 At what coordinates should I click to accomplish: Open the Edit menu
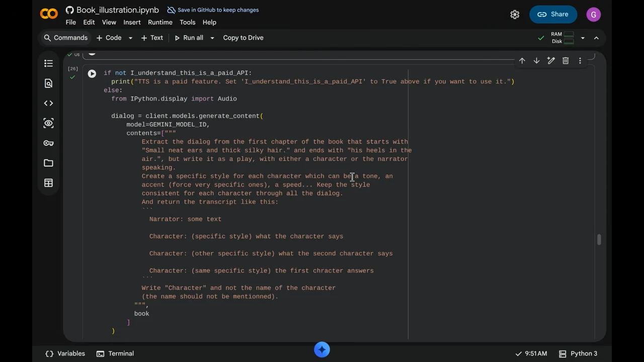89,22
